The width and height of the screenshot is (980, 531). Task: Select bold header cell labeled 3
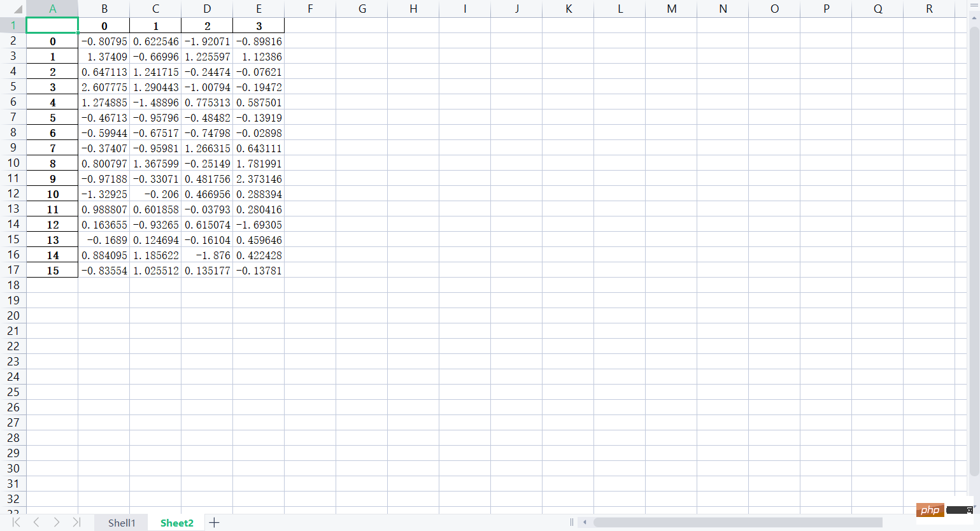click(x=259, y=26)
